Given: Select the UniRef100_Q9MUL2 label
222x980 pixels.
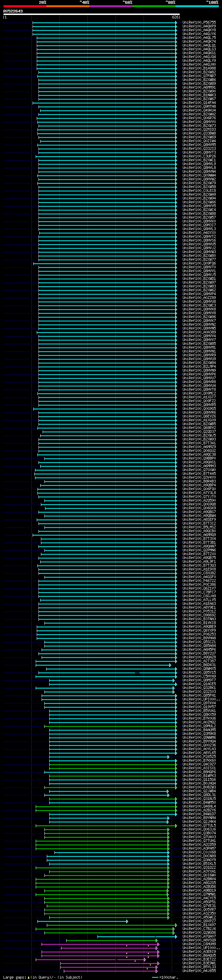Looking at the screenshot, I should tap(199, 726).
